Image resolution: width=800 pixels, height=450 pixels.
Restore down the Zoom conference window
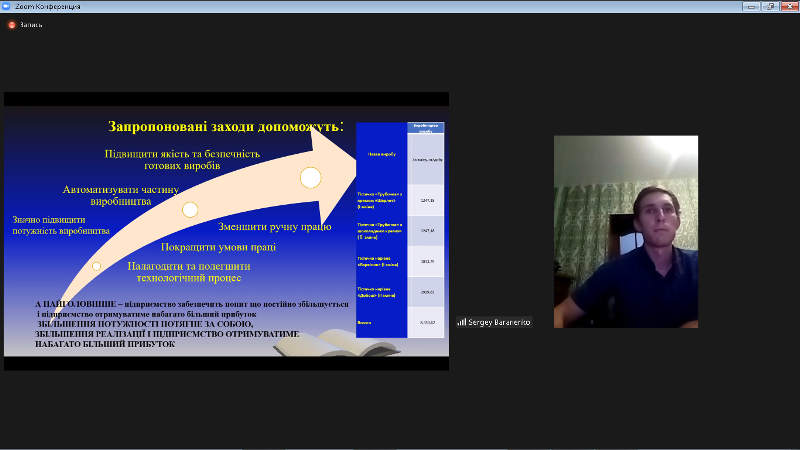pyautogui.click(x=770, y=6)
